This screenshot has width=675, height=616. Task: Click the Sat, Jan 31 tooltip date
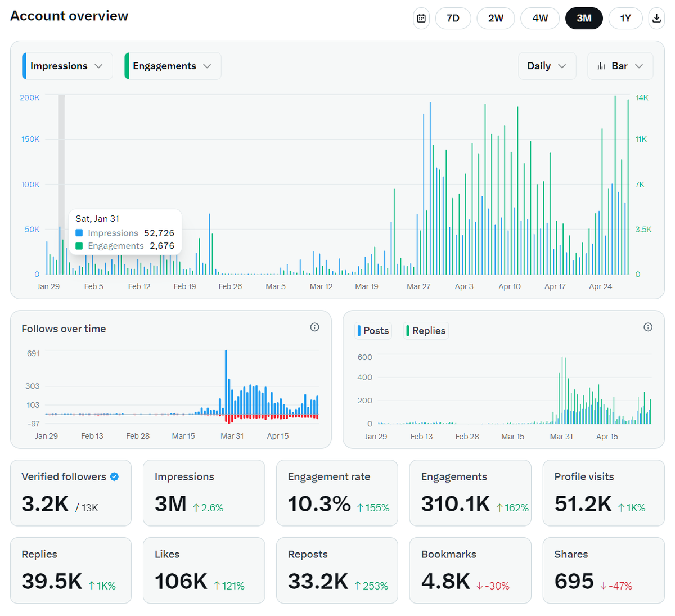(97, 218)
